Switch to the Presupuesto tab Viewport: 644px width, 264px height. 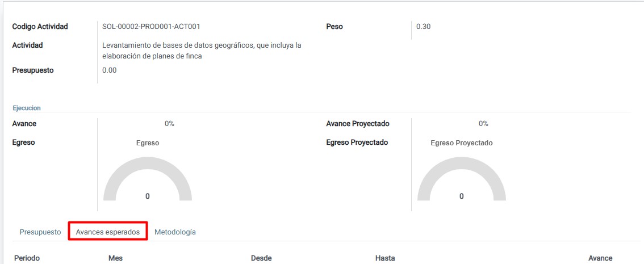40,232
